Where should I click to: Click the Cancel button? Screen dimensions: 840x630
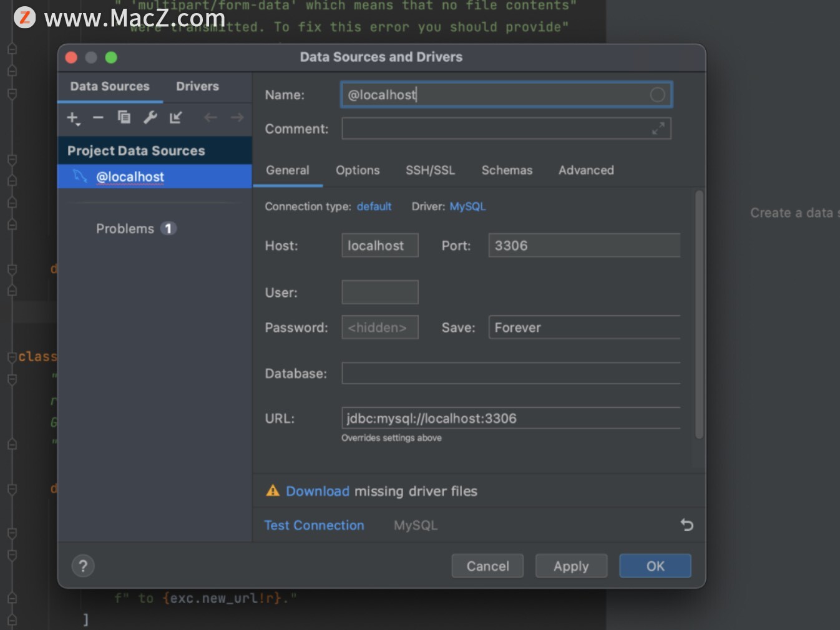(x=487, y=566)
